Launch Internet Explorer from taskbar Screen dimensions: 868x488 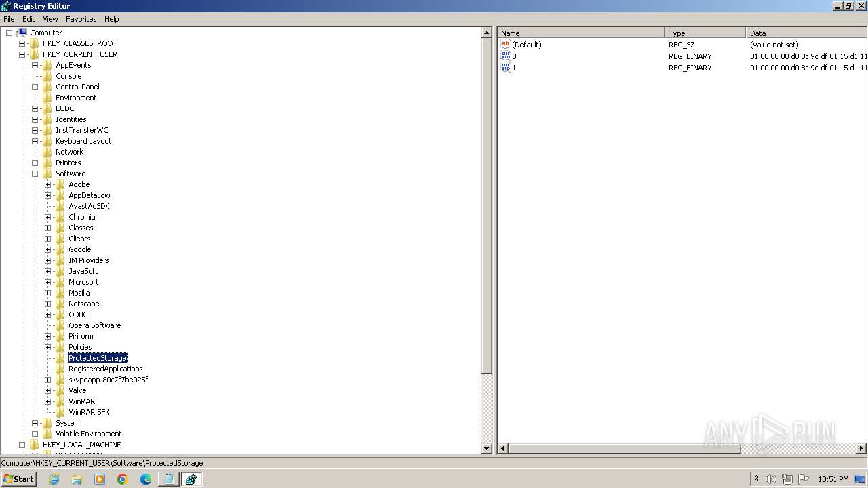54,479
